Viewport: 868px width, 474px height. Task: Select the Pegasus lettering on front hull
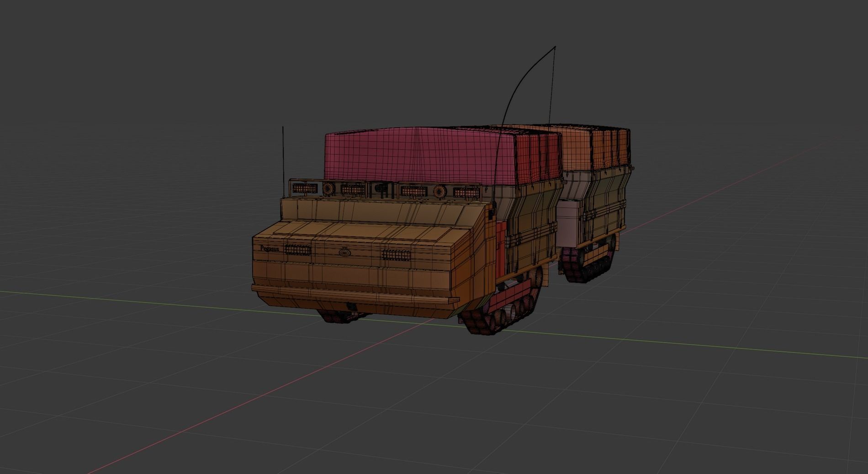tap(270, 249)
